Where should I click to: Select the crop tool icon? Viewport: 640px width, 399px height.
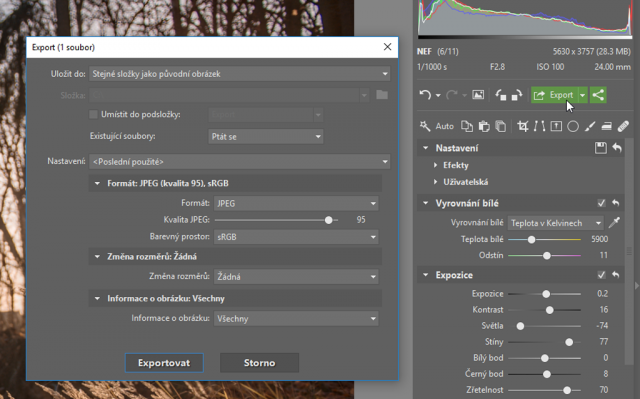pyautogui.click(x=522, y=126)
